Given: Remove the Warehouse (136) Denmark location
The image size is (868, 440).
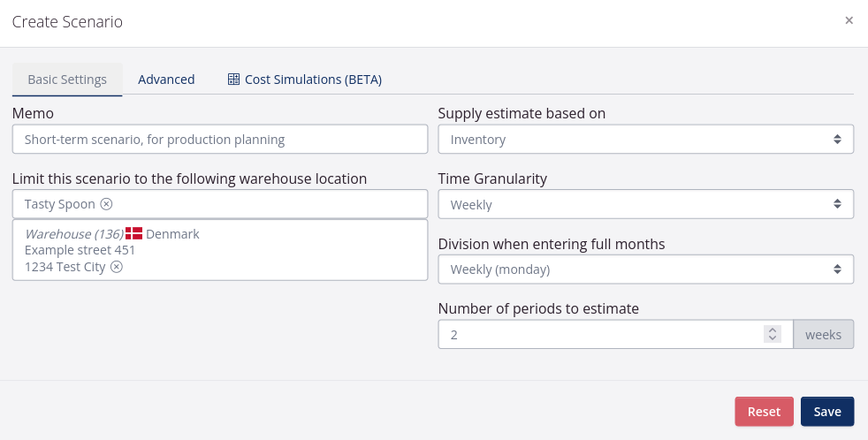Looking at the screenshot, I should tap(117, 267).
